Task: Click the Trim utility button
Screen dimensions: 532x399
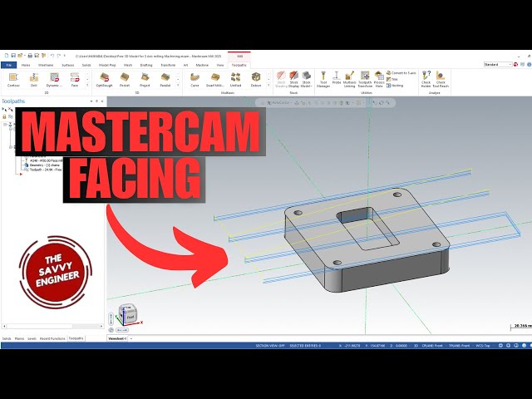Action: pos(392,80)
